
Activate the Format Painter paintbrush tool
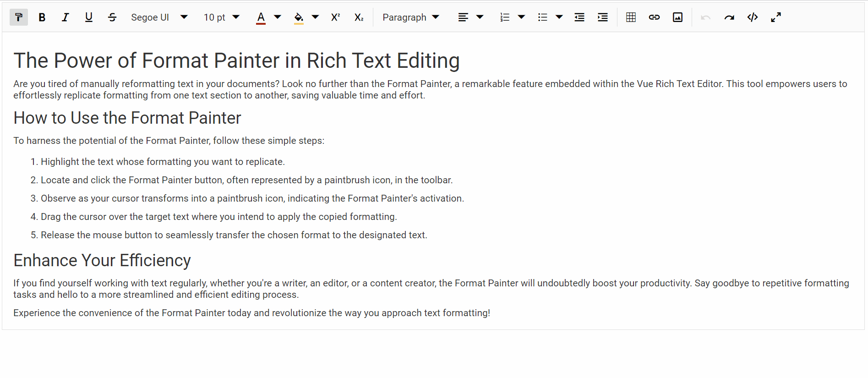(19, 17)
